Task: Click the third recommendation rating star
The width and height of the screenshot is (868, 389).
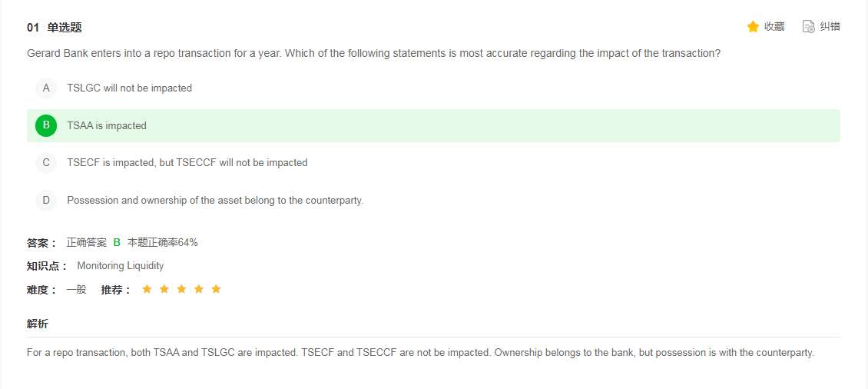Action: [182, 289]
